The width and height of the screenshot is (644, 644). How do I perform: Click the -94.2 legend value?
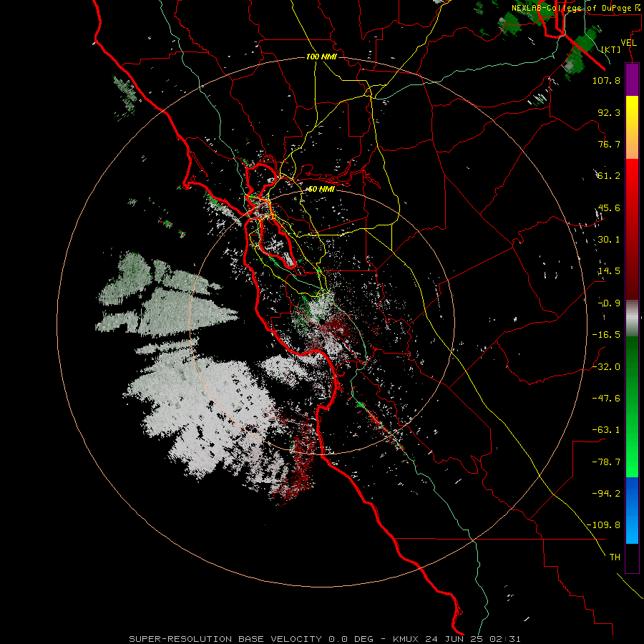coord(606,494)
